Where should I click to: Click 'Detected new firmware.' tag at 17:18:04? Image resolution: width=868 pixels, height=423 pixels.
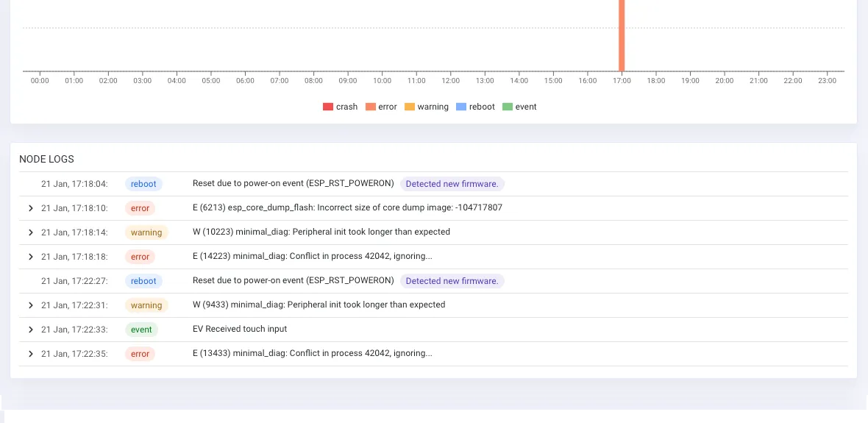click(452, 184)
